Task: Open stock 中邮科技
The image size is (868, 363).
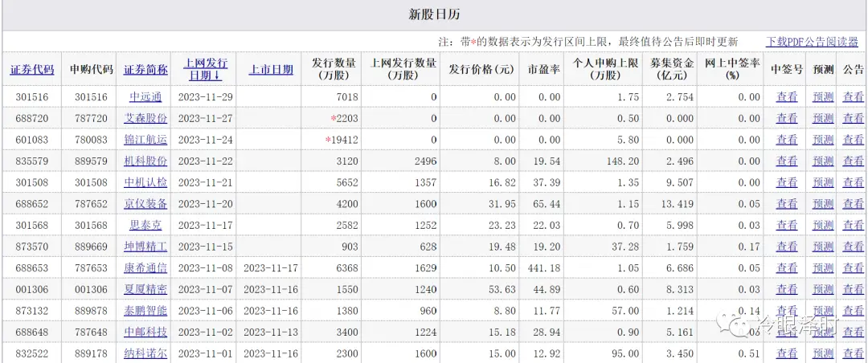Action: pos(145,332)
